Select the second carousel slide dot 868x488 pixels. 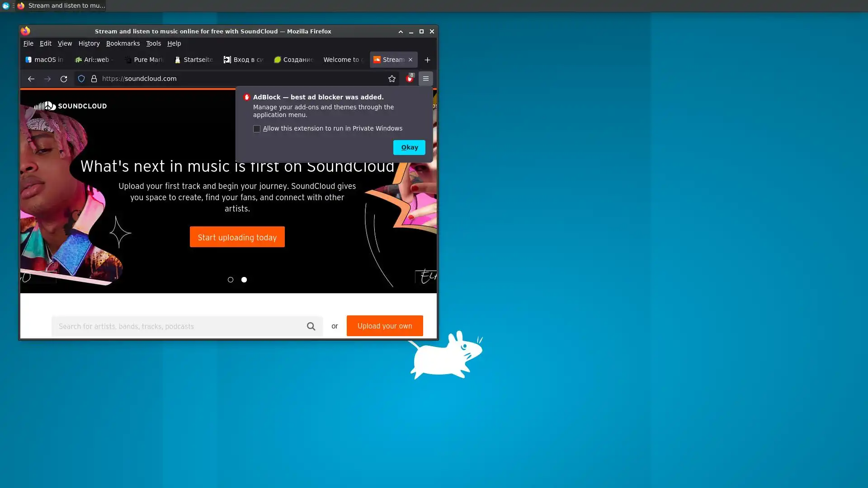244,280
